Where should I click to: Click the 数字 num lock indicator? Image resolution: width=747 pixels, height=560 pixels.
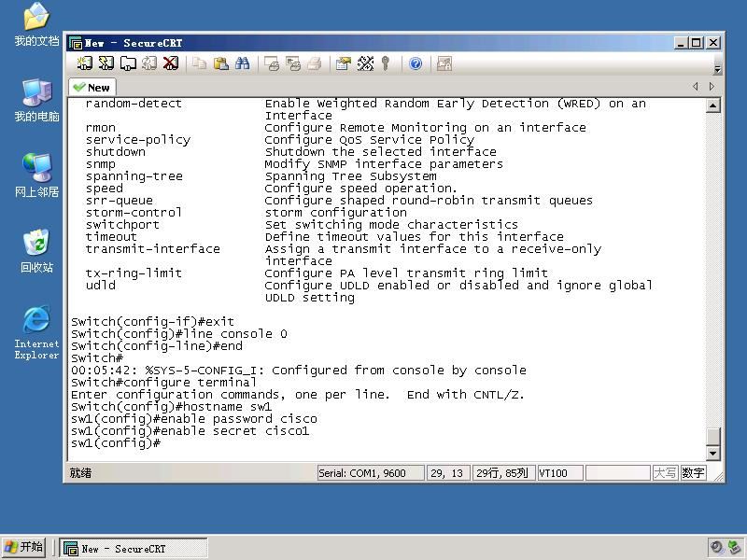(x=693, y=473)
